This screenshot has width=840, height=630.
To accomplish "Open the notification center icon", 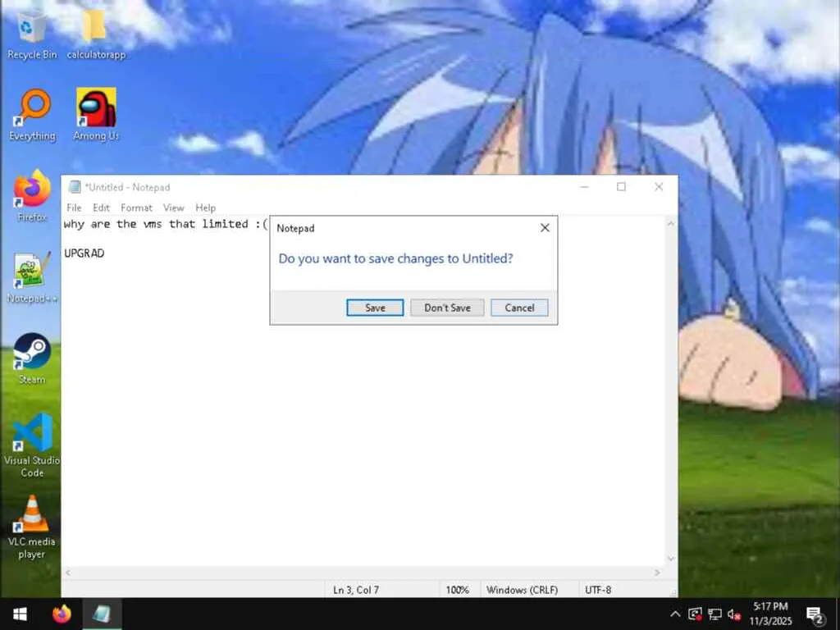I will point(815,615).
